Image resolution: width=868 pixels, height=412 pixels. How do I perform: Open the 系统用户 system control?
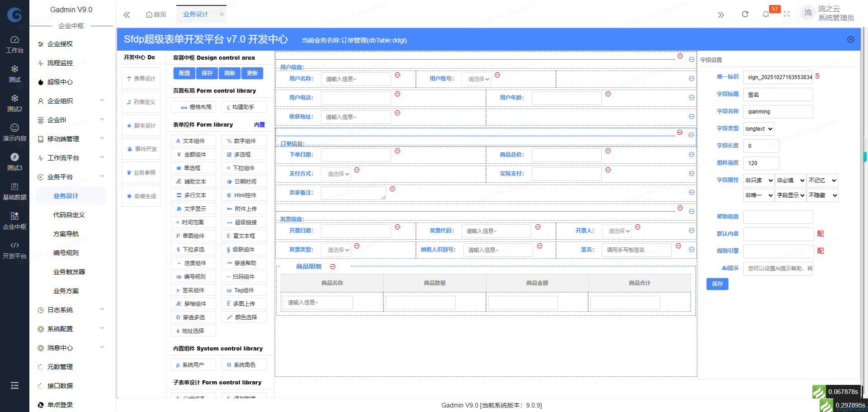(x=193, y=364)
